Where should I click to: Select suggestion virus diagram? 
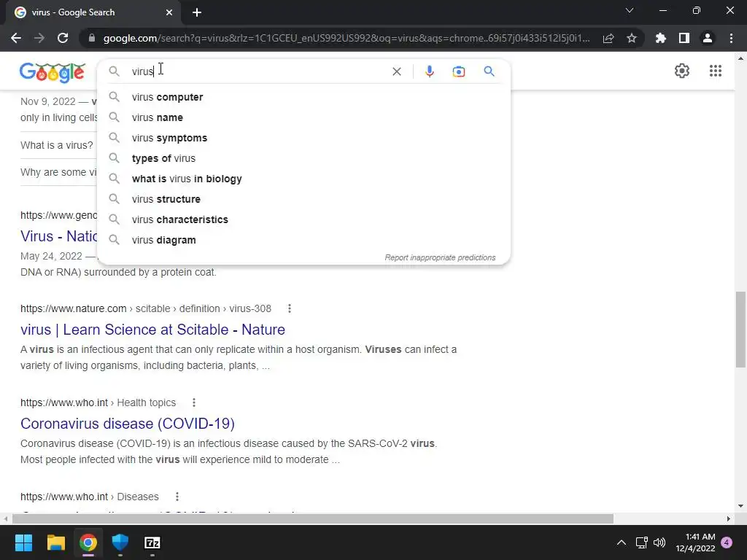point(303,241)
